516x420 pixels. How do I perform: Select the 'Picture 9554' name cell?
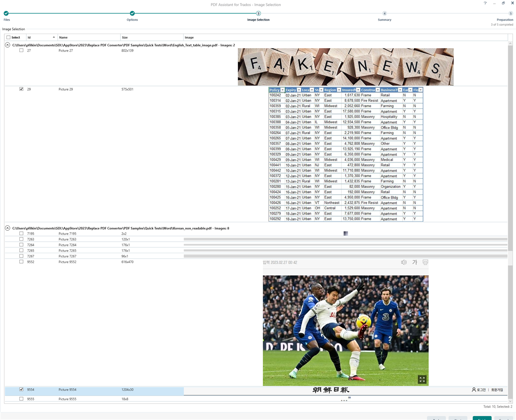[x=68, y=390]
